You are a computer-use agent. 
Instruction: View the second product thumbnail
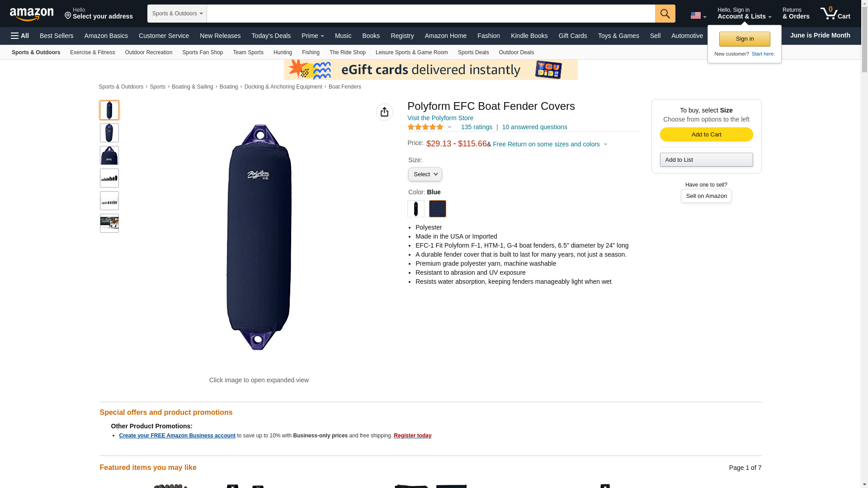(109, 133)
